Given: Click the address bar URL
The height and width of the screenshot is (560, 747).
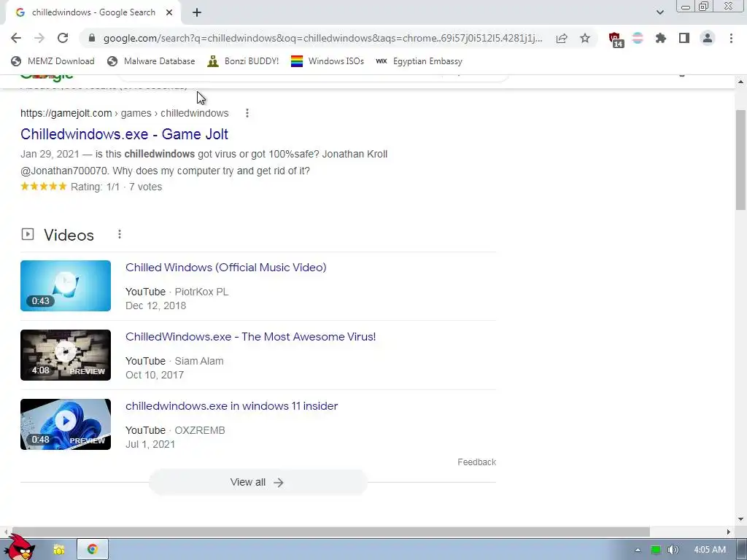Looking at the screenshot, I should (322, 38).
